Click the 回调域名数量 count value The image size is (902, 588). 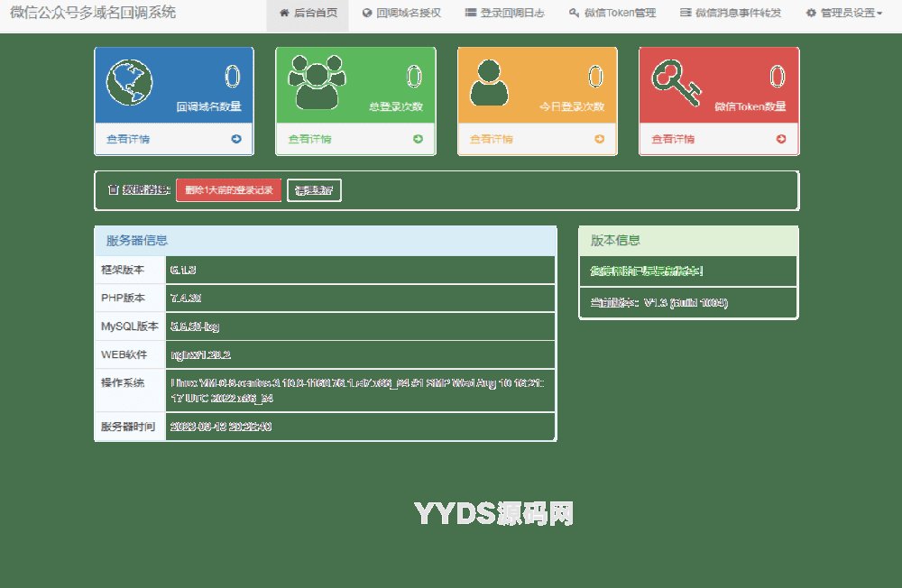coord(233,77)
